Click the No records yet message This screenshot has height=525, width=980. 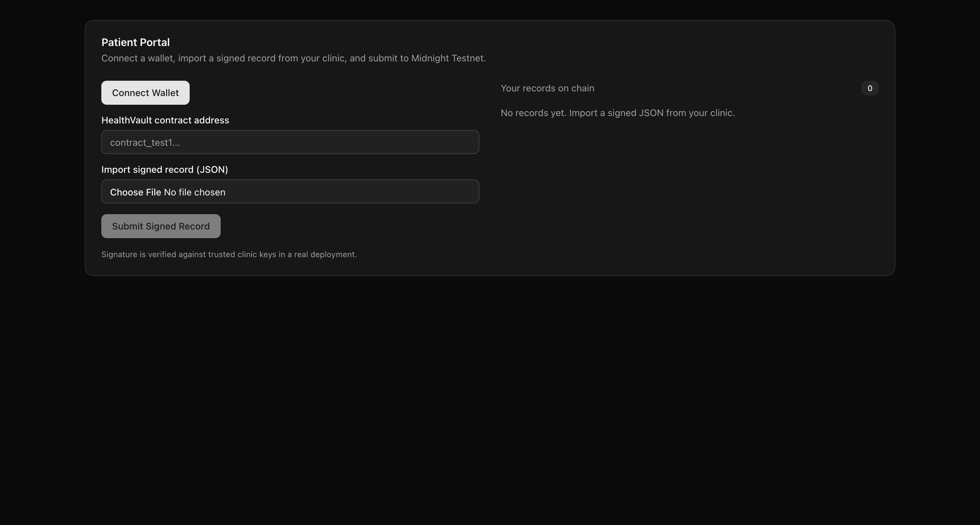coord(617,113)
